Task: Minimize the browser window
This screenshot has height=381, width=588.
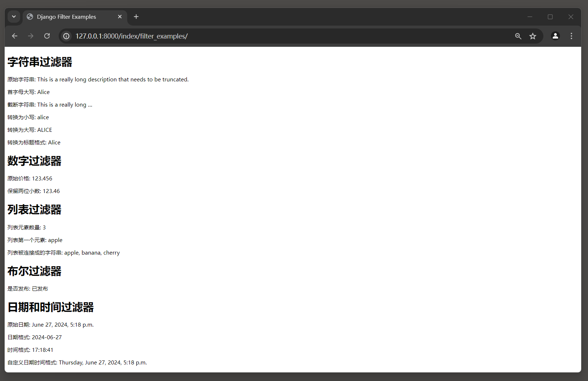Action: click(x=530, y=17)
